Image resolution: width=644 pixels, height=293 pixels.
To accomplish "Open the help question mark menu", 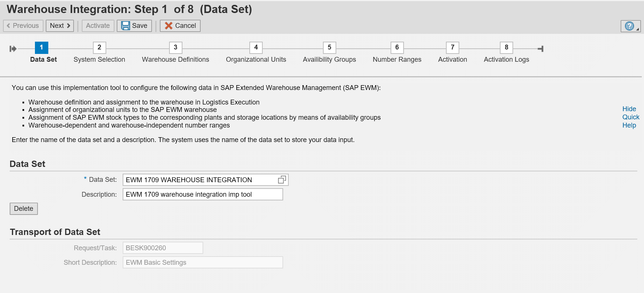I will (x=630, y=26).
